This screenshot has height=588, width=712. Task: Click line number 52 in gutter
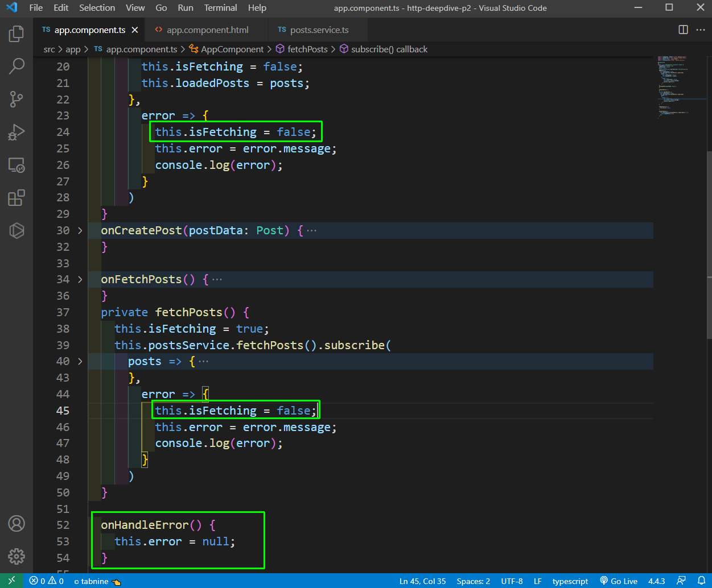coord(63,525)
